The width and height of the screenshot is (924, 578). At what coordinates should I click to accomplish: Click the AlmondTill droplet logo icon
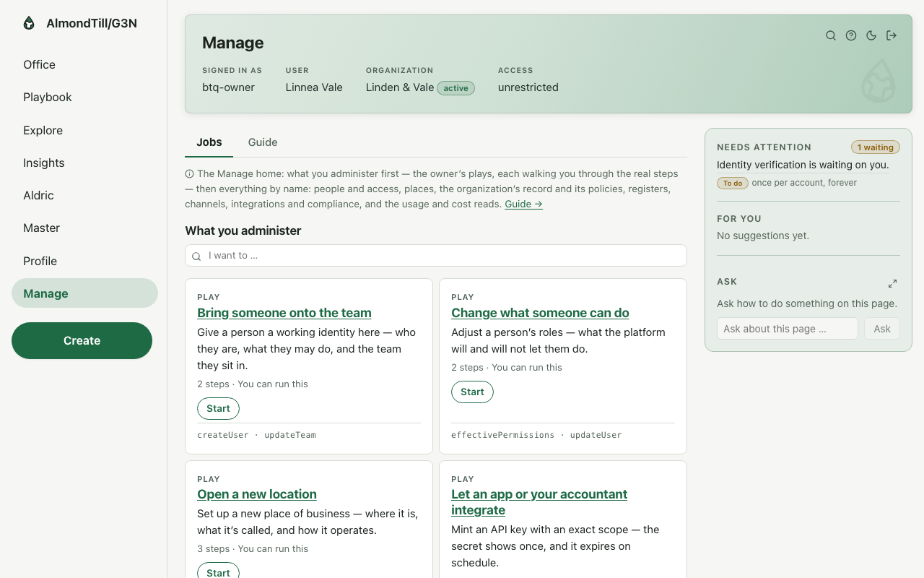[29, 23]
